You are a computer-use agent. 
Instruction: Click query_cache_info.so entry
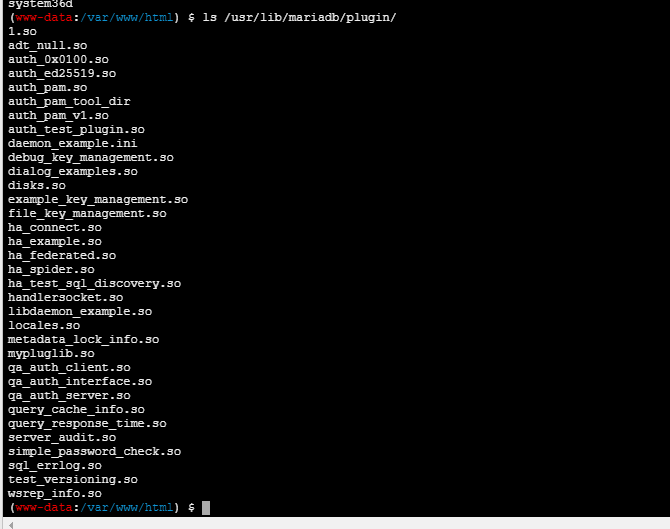[x=76, y=410]
